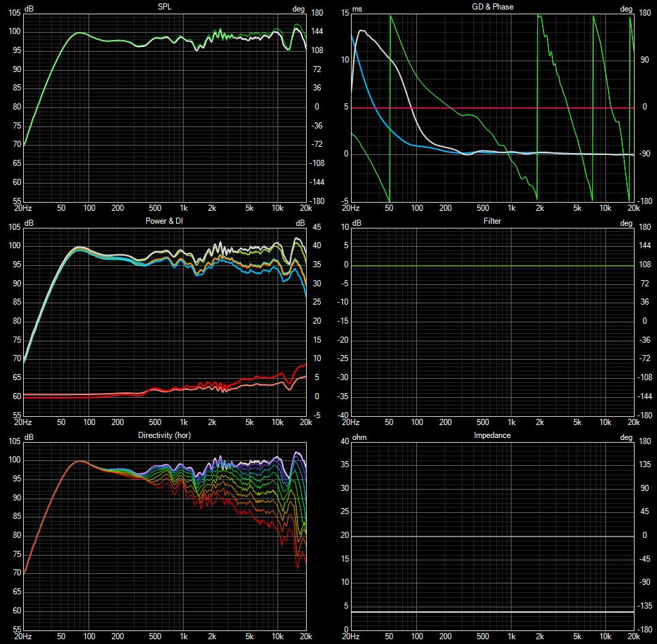Click the 100 axis label under Power & DI chart
The width and height of the screenshot is (657, 644).
pyautogui.click(x=89, y=422)
